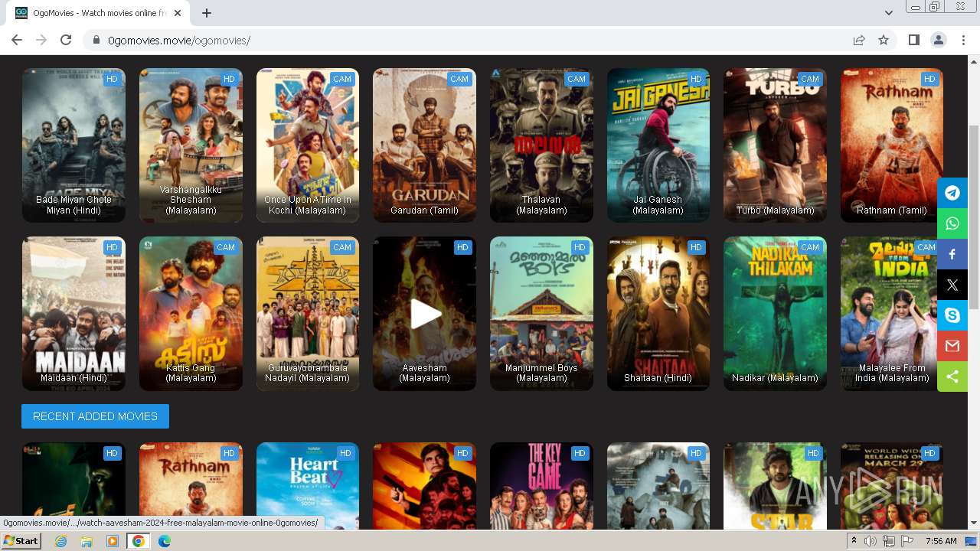Viewport: 980px width, 551px height.
Task: Open Garudan (Tamil) movie poster
Action: point(424,145)
